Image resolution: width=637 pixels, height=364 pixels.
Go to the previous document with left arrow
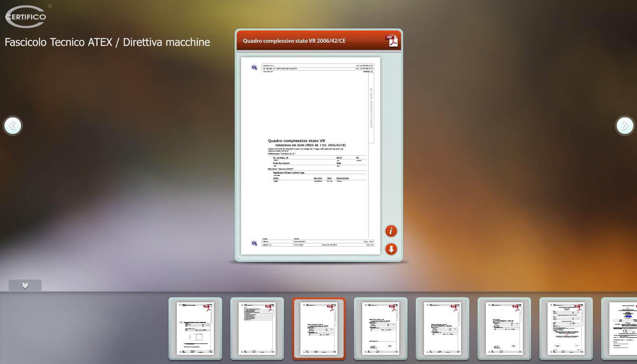pos(13,126)
